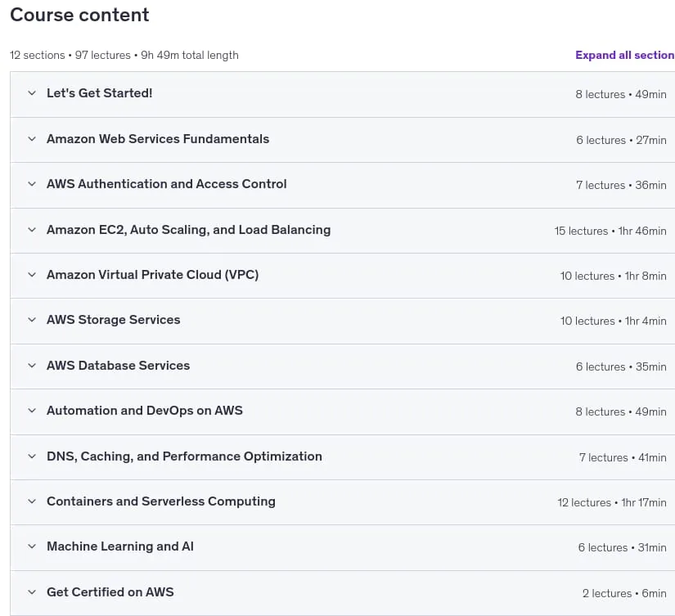The height and width of the screenshot is (616, 675).
Task: Open DNS, Caching, and Performance Optimization title
Action: (x=184, y=456)
